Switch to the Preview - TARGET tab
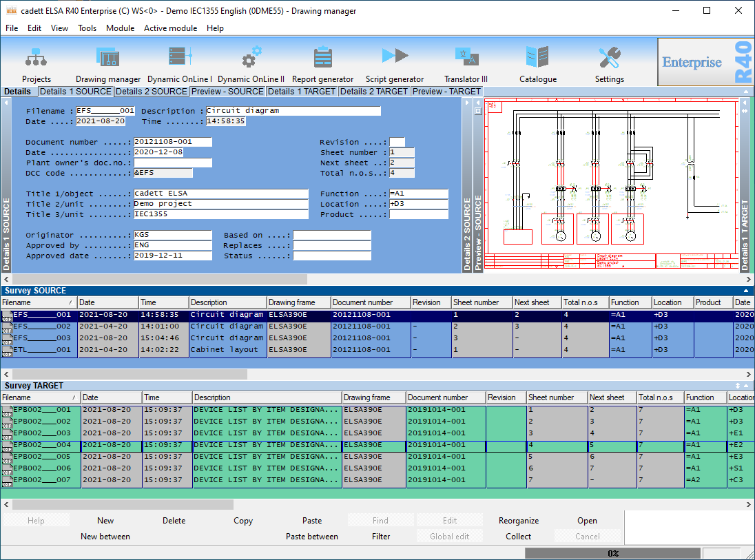The image size is (755, 560). tap(446, 92)
